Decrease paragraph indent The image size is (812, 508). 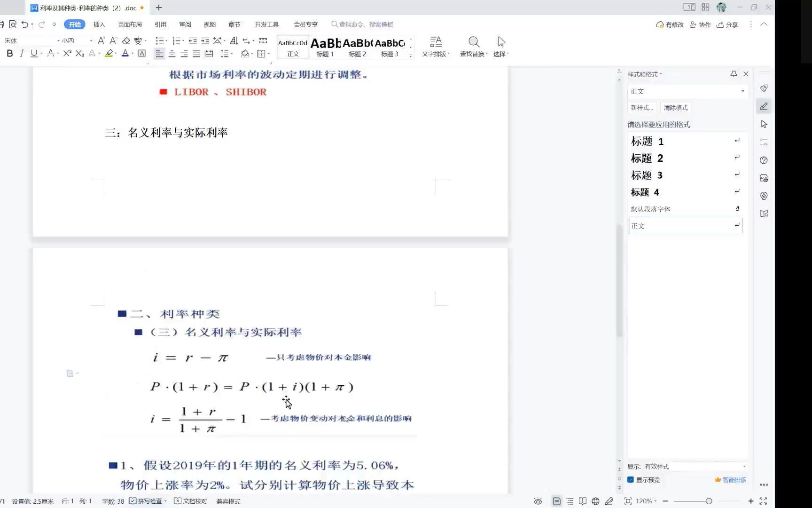(x=193, y=40)
